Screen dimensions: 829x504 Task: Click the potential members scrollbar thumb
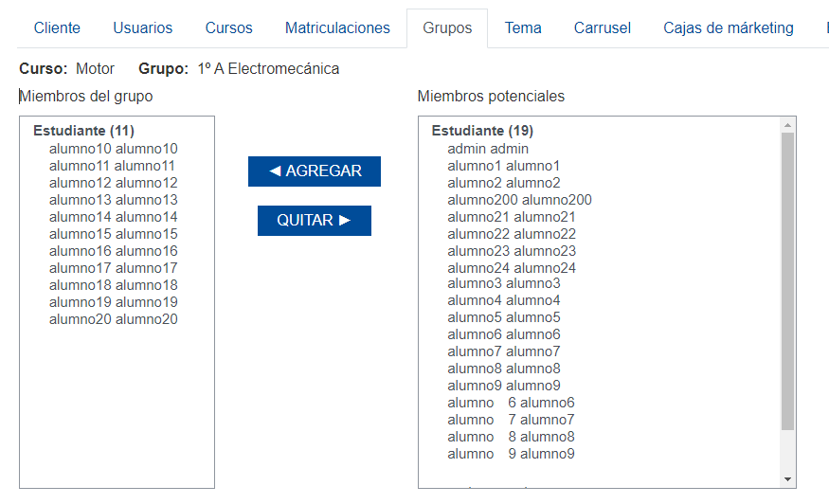click(x=787, y=281)
